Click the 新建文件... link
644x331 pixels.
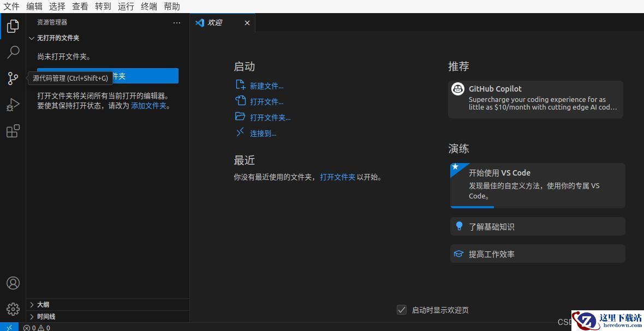267,86
